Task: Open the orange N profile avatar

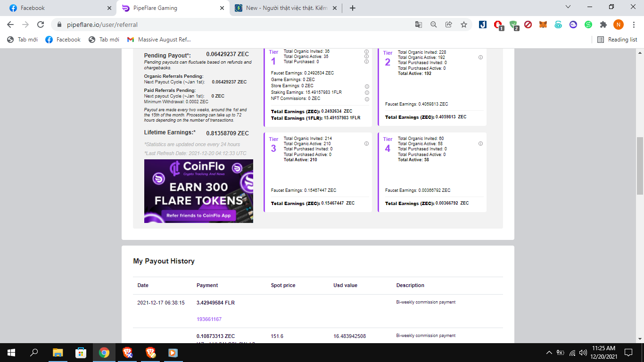Action: coord(619,25)
